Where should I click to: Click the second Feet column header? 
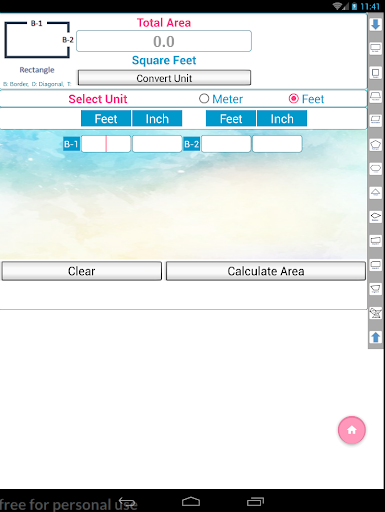pos(231,119)
